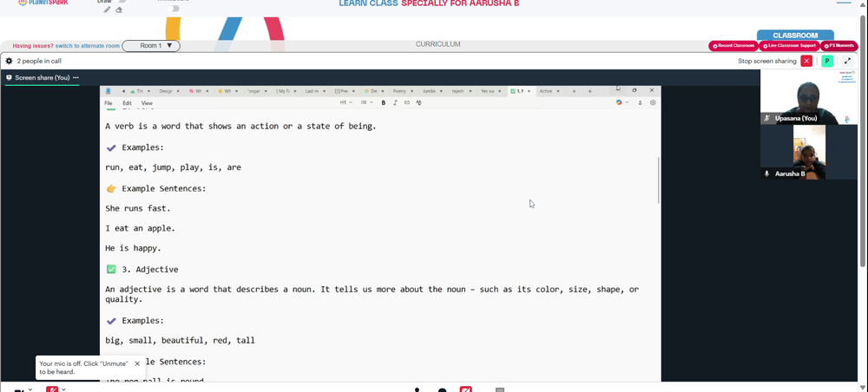Click the Aarusha B microphone icon
868x392 pixels.
pos(766,173)
